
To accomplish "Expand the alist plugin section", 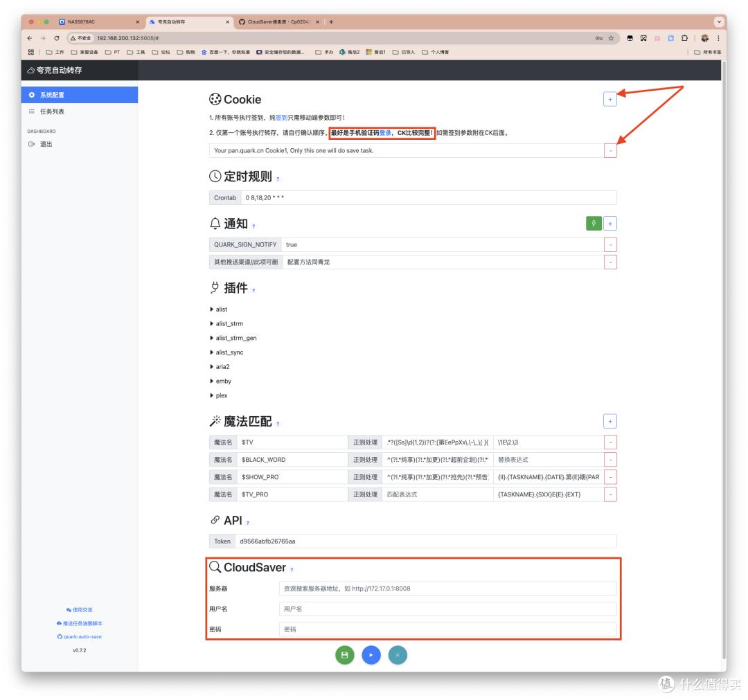I will point(221,309).
